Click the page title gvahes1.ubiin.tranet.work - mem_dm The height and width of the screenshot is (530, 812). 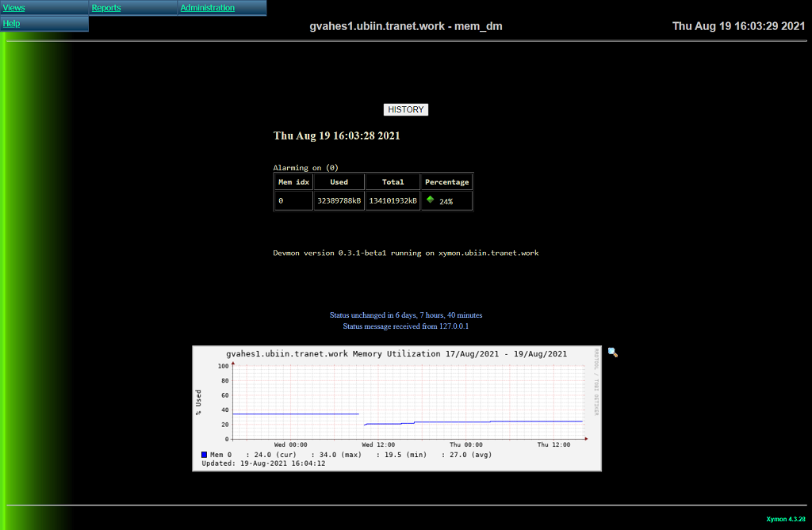pos(405,26)
